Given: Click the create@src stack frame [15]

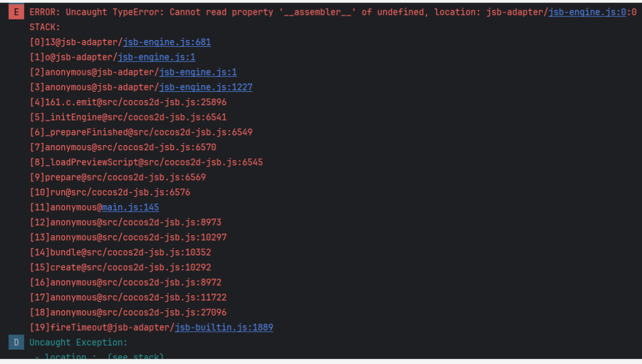Looking at the screenshot, I should pyautogui.click(x=121, y=268).
